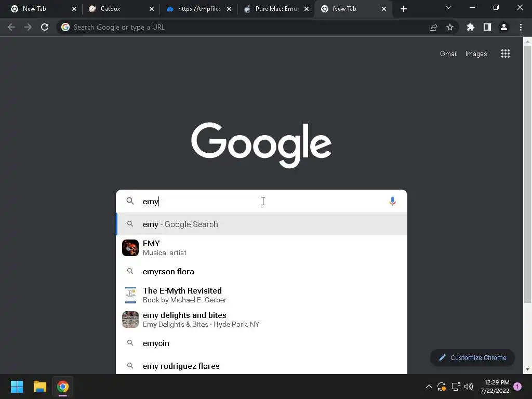Open the Chrome side panel

(487, 27)
